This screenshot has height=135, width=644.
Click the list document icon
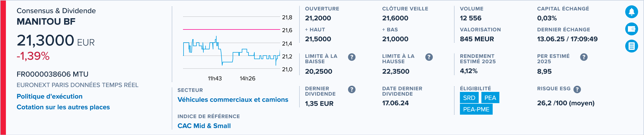point(632,46)
